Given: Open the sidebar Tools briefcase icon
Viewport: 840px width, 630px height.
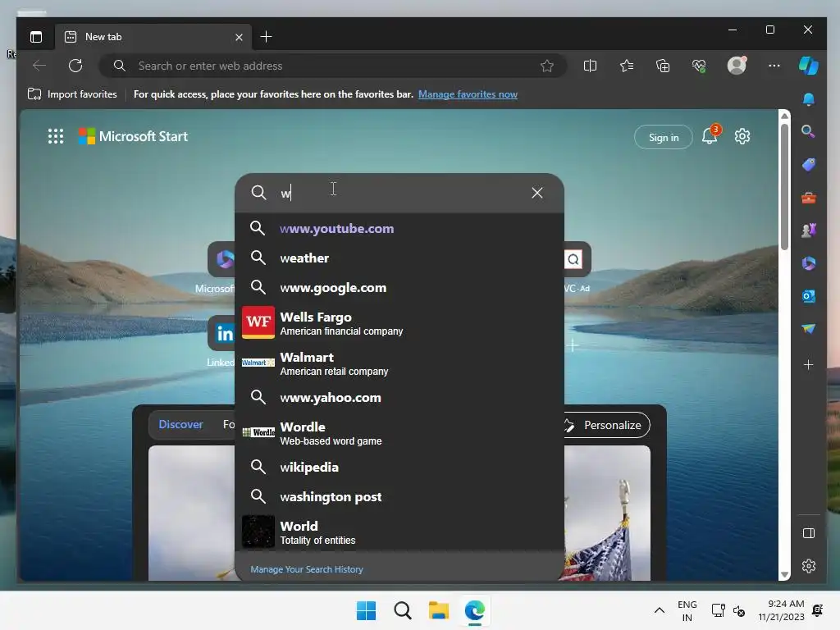Looking at the screenshot, I should 808,199.
